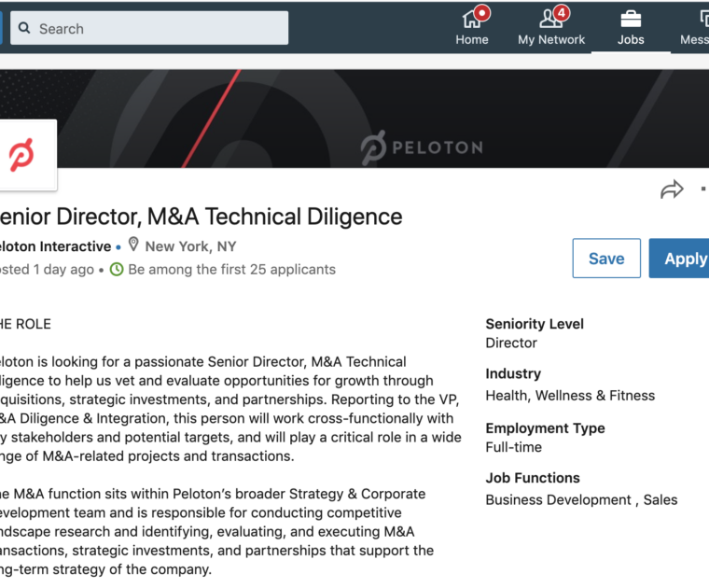Click the red 4 notification badge
709x588 pixels.
[561, 13]
